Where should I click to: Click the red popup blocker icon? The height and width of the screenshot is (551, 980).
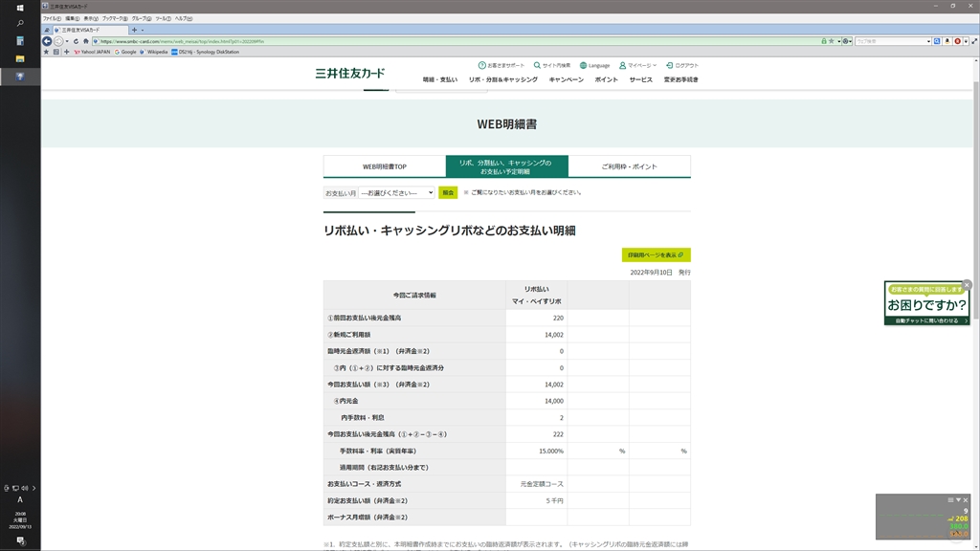(957, 41)
